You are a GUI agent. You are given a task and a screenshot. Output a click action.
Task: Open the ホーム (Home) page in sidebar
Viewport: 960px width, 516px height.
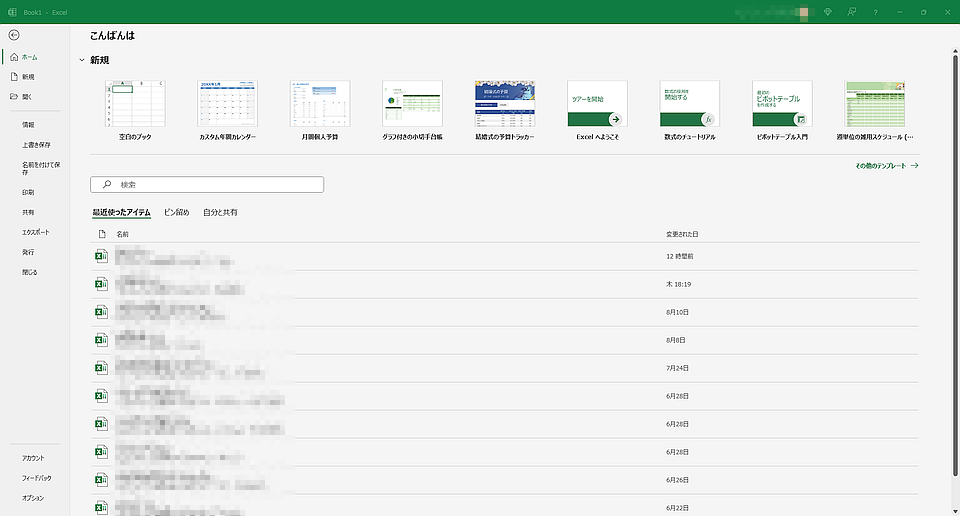point(29,57)
